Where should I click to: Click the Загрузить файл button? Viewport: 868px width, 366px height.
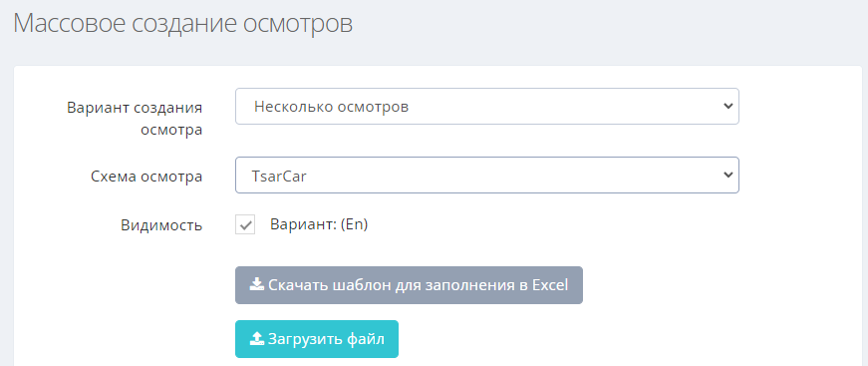[317, 339]
